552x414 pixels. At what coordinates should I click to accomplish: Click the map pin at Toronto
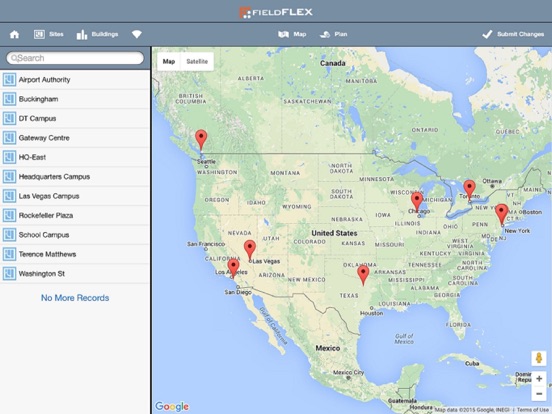point(469,189)
